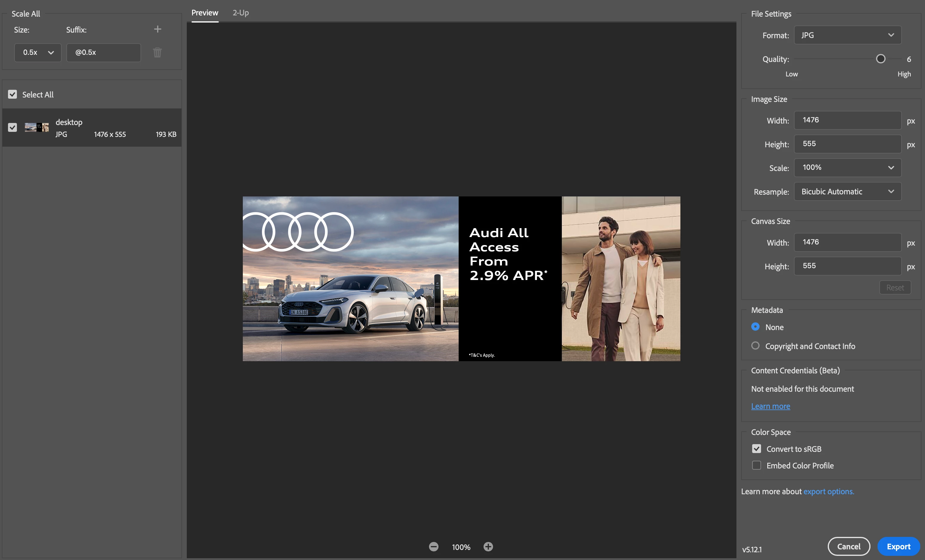Open the 0.5x size dropdown

click(38, 52)
